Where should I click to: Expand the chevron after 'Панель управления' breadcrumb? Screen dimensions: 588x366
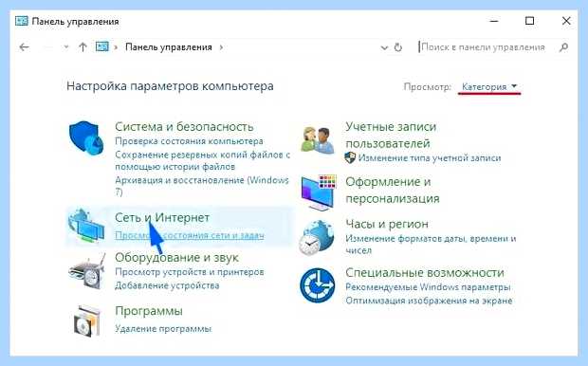[221, 47]
